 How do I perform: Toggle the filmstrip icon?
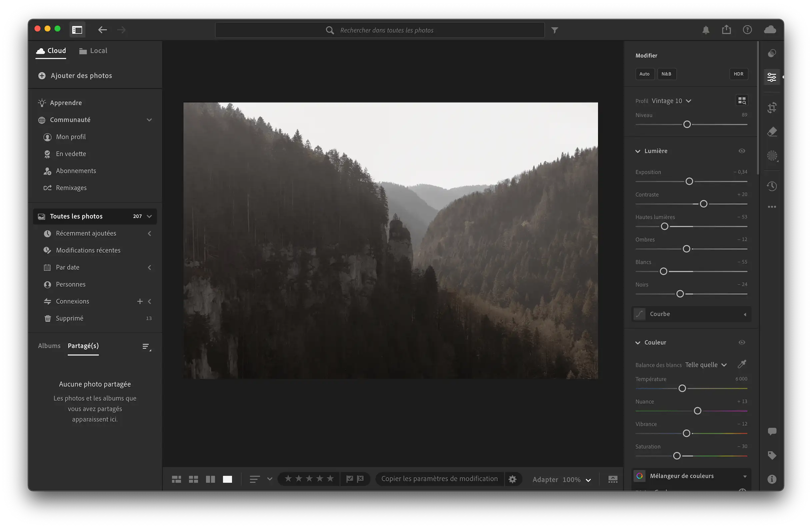[613, 479]
